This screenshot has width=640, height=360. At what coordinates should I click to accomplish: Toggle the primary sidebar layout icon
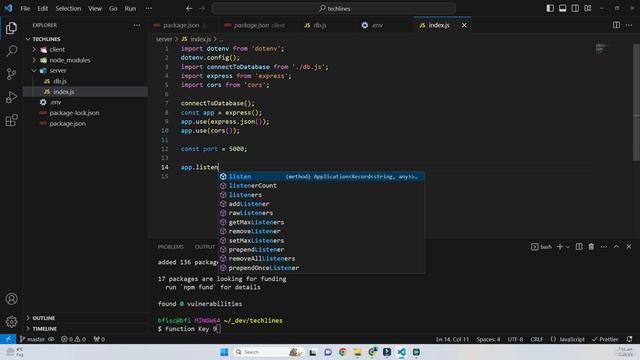pyautogui.click(x=550, y=8)
